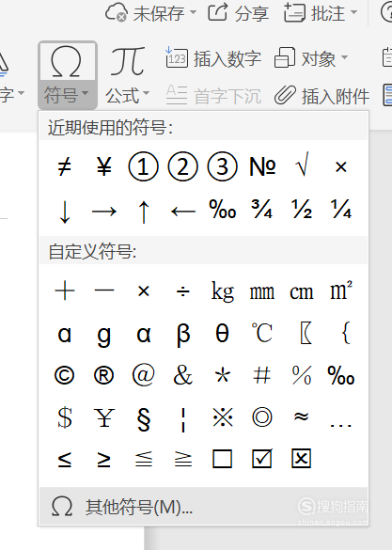Insert the ® registered symbol

(x=104, y=375)
